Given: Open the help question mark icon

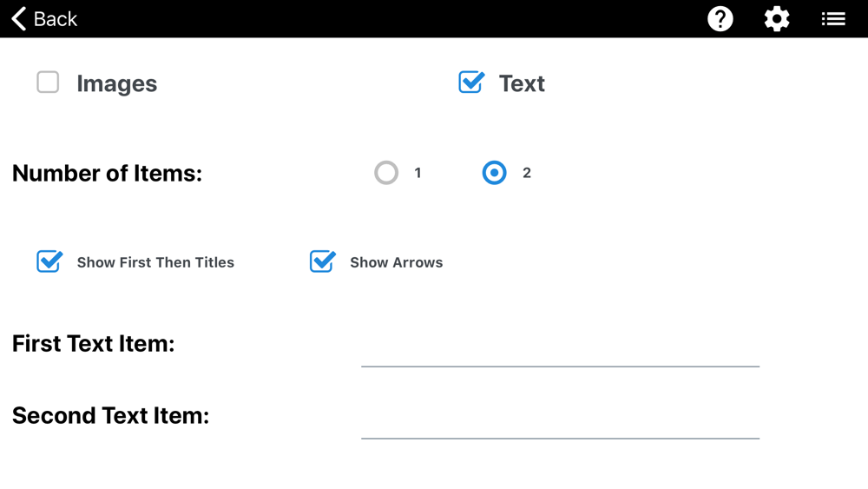Looking at the screenshot, I should [720, 19].
